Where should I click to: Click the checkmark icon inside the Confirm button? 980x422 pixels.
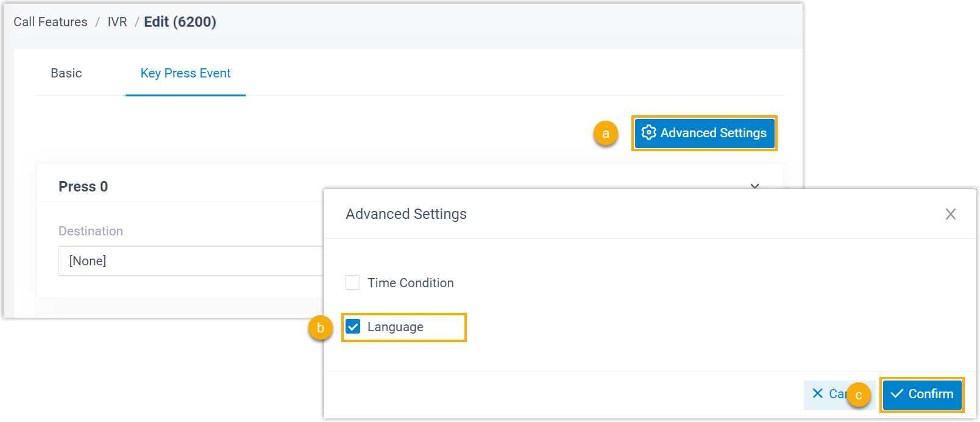coord(895,395)
